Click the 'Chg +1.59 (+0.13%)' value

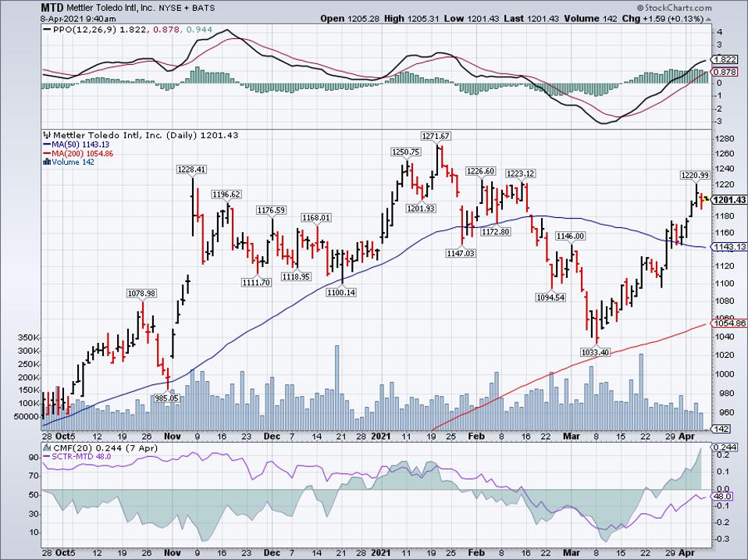coord(662,19)
